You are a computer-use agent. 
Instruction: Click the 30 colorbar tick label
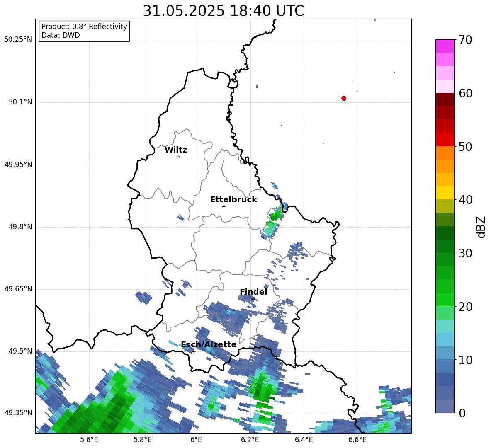[465, 253]
